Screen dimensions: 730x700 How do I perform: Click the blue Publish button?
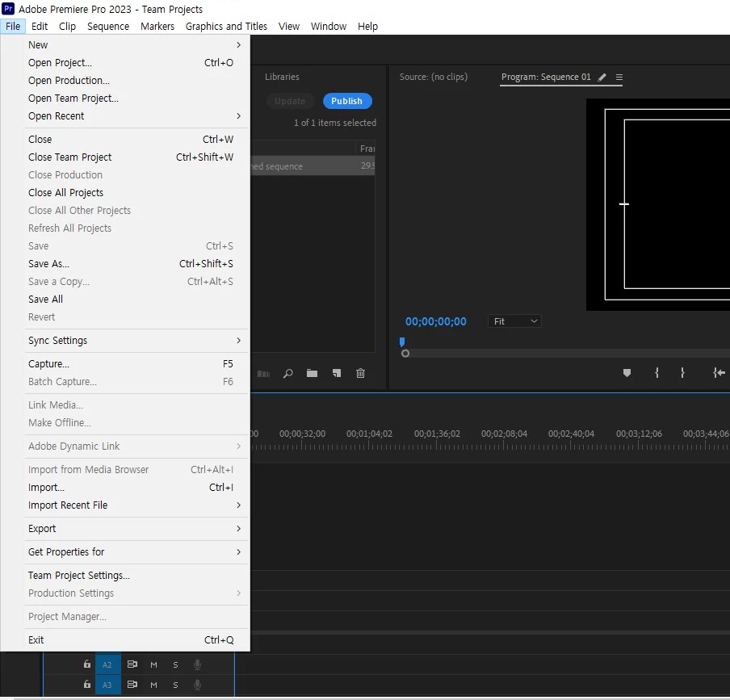[x=347, y=101]
